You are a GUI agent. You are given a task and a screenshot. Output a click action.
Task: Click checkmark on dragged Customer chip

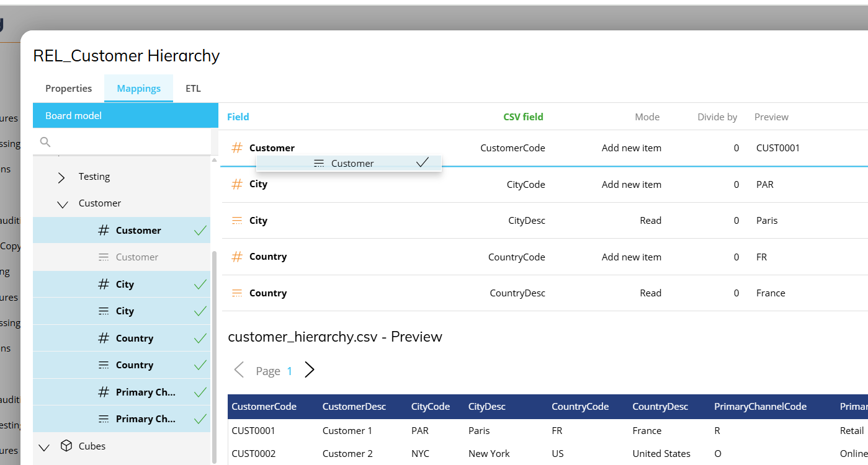click(423, 162)
